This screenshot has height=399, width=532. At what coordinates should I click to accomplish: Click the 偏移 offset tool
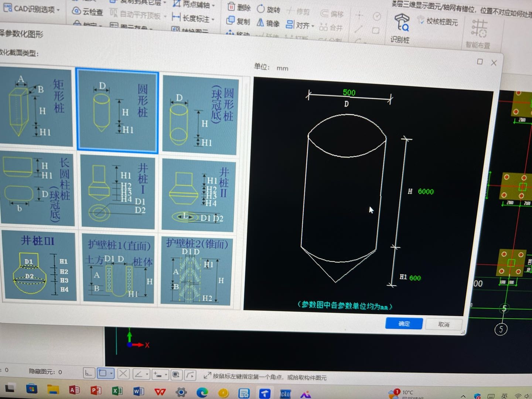coord(332,14)
